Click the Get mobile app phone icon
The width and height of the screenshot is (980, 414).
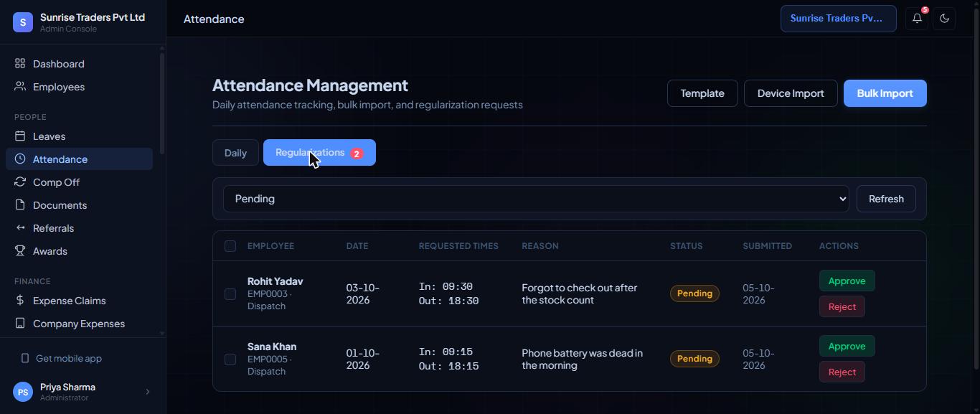pos(25,359)
